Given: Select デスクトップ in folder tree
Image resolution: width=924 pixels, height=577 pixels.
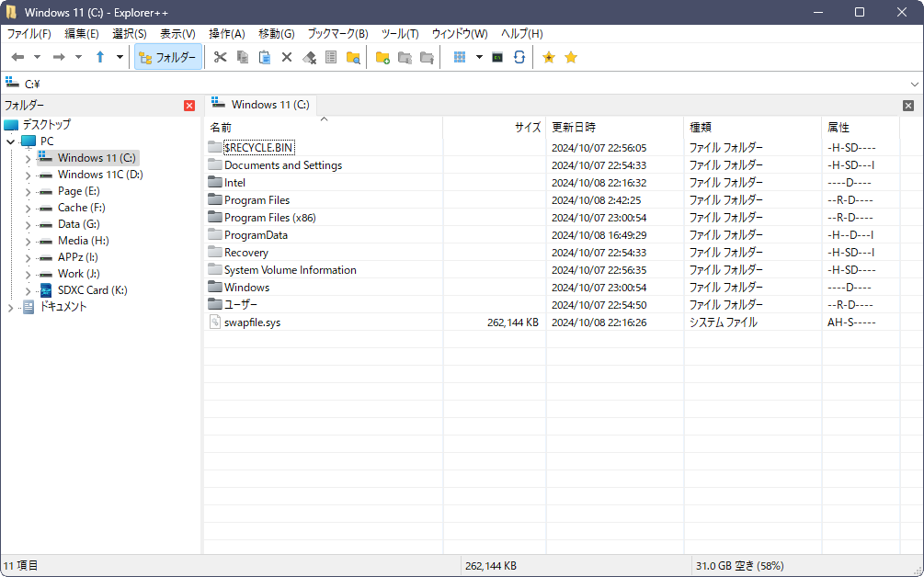Looking at the screenshot, I should point(46,125).
